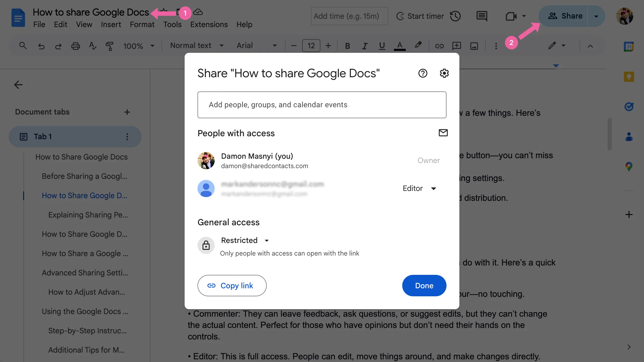Toggle bold formatting

tap(347, 46)
